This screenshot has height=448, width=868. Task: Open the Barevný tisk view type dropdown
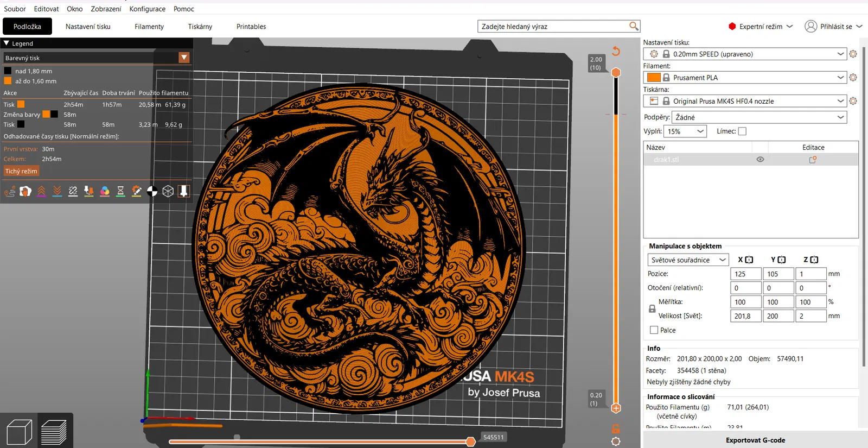click(184, 58)
